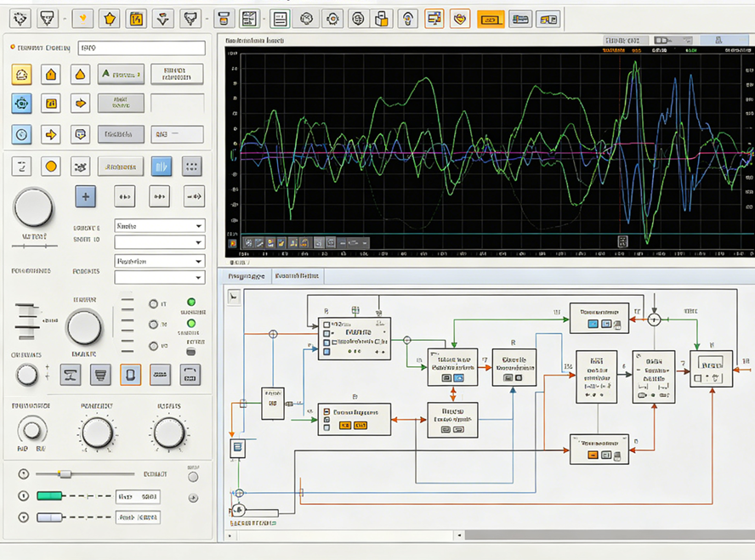This screenshot has height=560, width=755.
Task: Toggle the top checkbox in the block with two orange buttons
Action: [326, 412]
